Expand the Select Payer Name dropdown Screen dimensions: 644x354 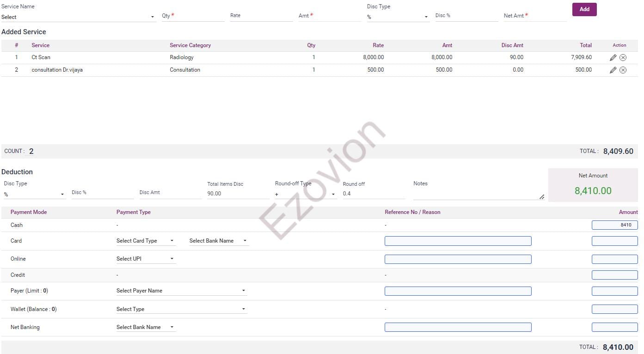coord(181,291)
